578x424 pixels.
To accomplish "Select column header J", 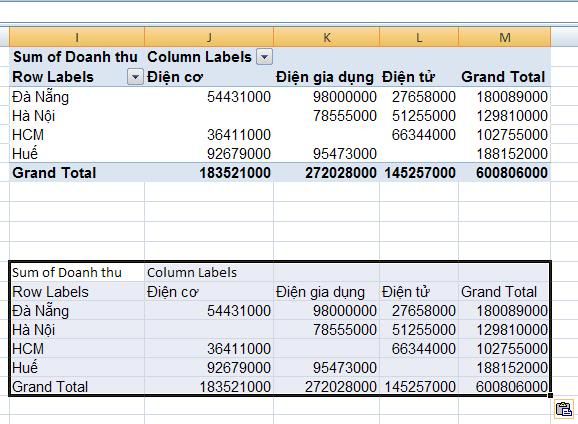I will 209,37.
